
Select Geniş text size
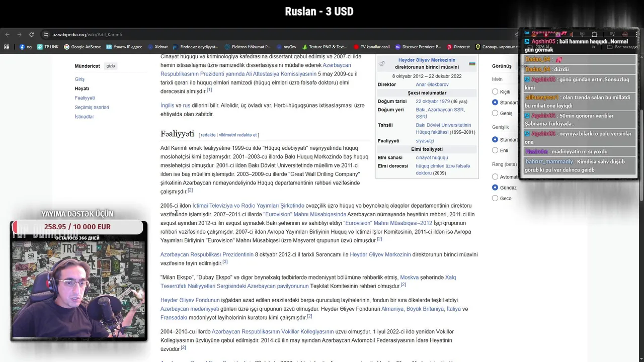pyautogui.click(x=495, y=113)
